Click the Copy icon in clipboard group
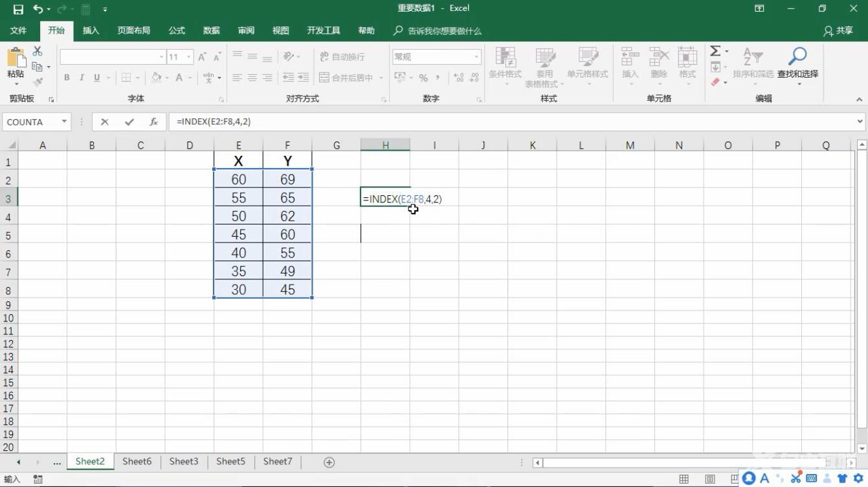Viewport: 868px width, 487px height. pyautogui.click(x=37, y=67)
